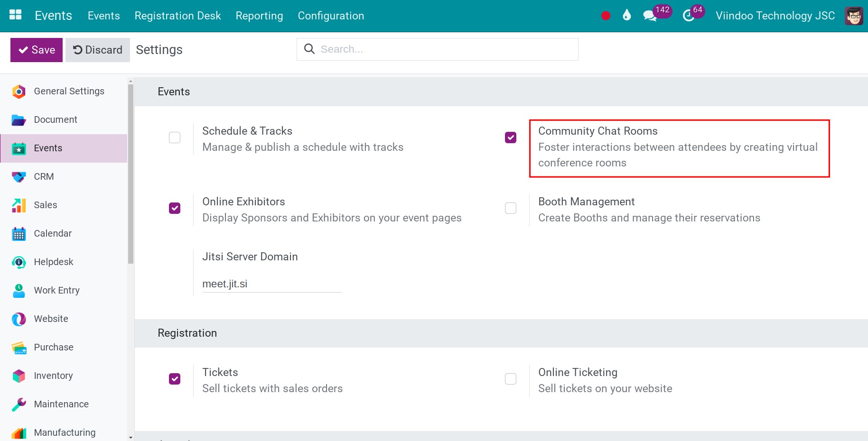Discard the settings changes
Image resolution: width=868 pixels, height=441 pixels.
click(x=98, y=50)
